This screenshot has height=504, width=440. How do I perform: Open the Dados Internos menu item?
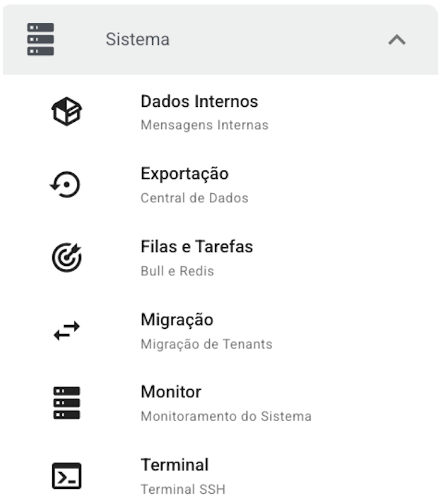(199, 101)
